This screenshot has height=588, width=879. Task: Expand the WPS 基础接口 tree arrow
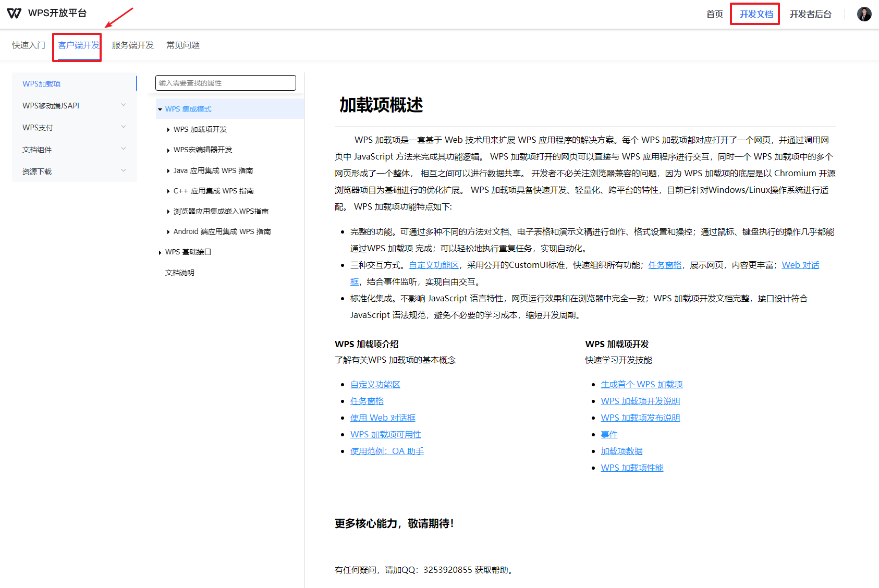pos(160,252)
